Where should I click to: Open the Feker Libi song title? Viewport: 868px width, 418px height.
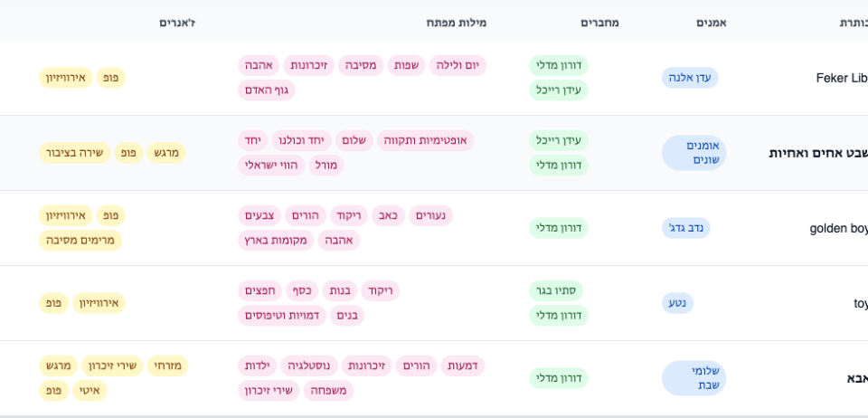(841, 78)
